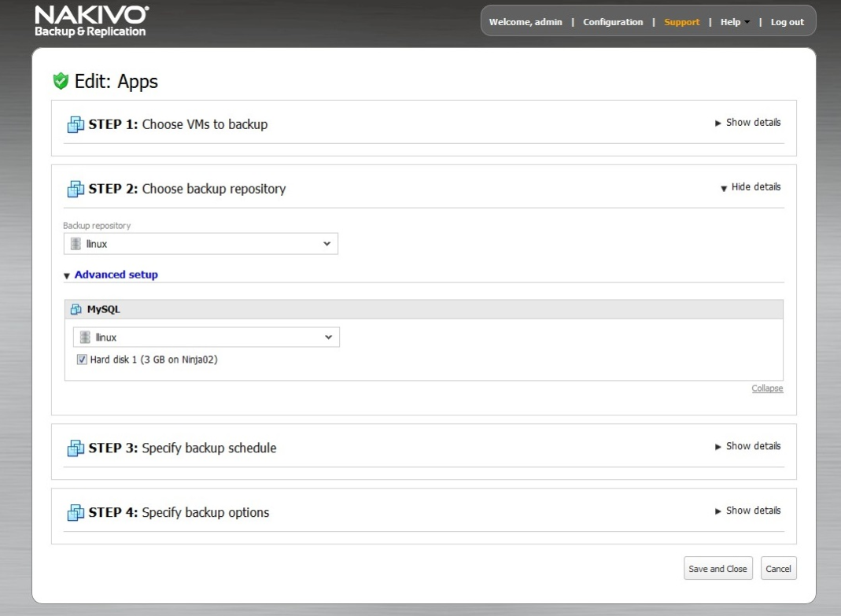Click the MySQL VM icon

pos(76,310)
